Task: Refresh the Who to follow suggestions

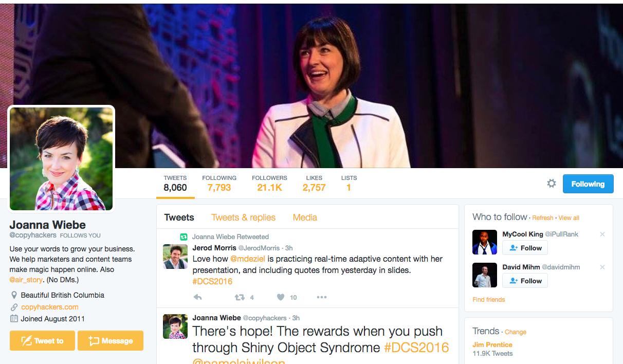Action: click(543, 218)
